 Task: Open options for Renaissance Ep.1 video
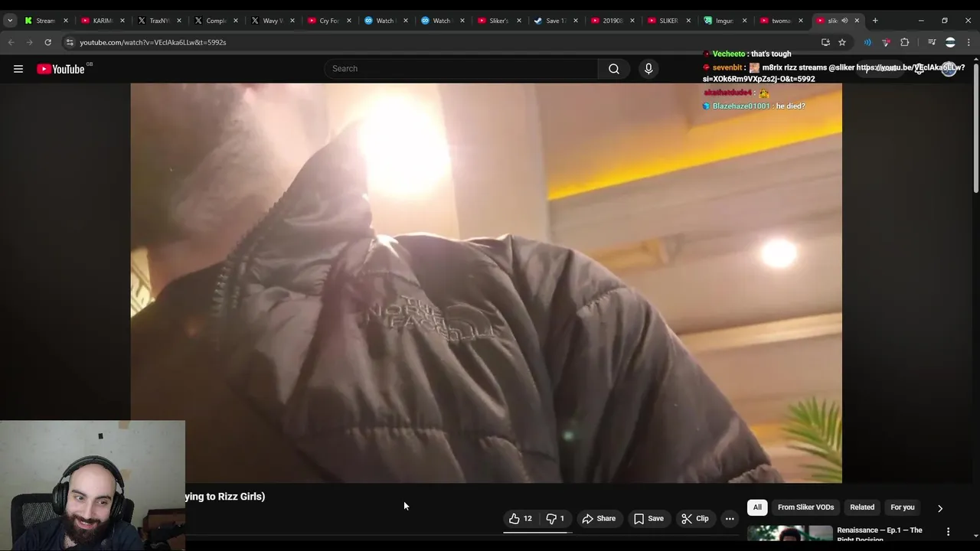pos(948,532)
